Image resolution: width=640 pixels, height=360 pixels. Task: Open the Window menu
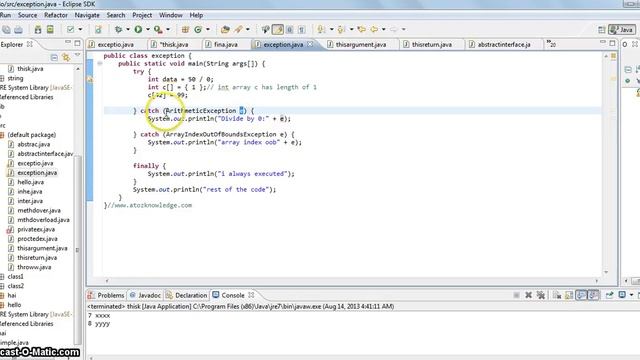tap(171, 15)
